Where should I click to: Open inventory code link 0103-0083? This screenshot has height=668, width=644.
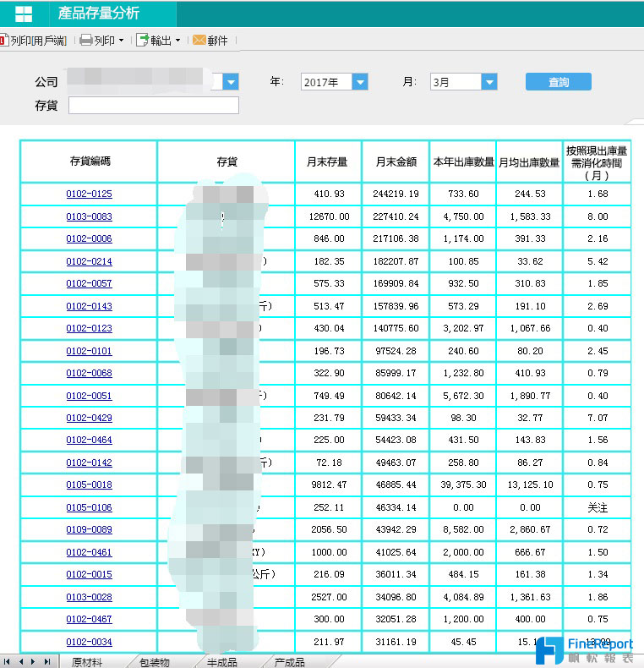(x=89, y=216)
